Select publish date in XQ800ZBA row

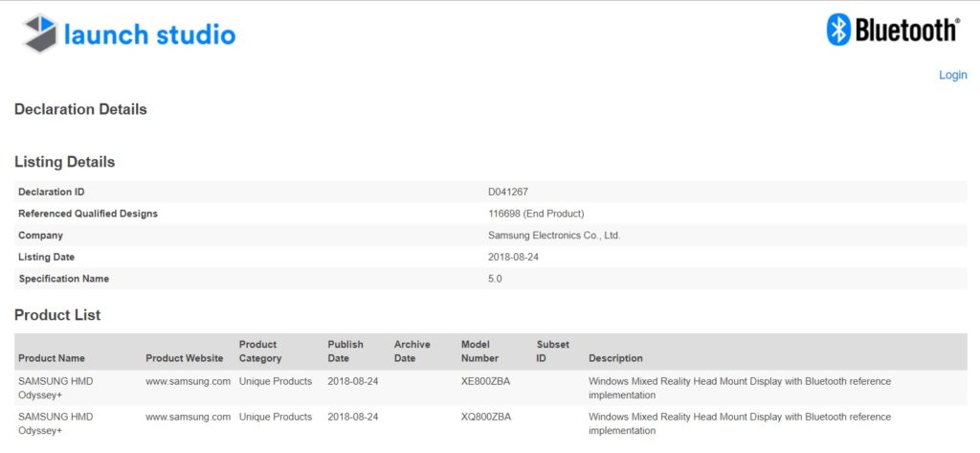[x=352, y=417]
